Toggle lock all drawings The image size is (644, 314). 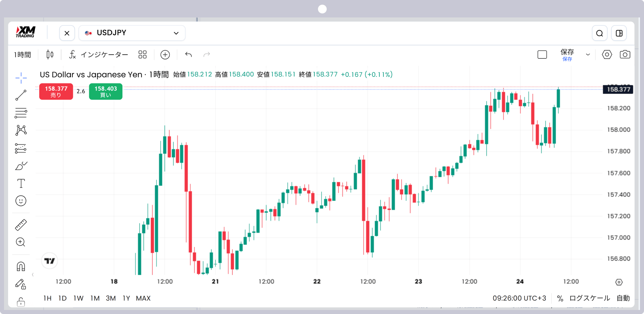click(x=21, y=302)
